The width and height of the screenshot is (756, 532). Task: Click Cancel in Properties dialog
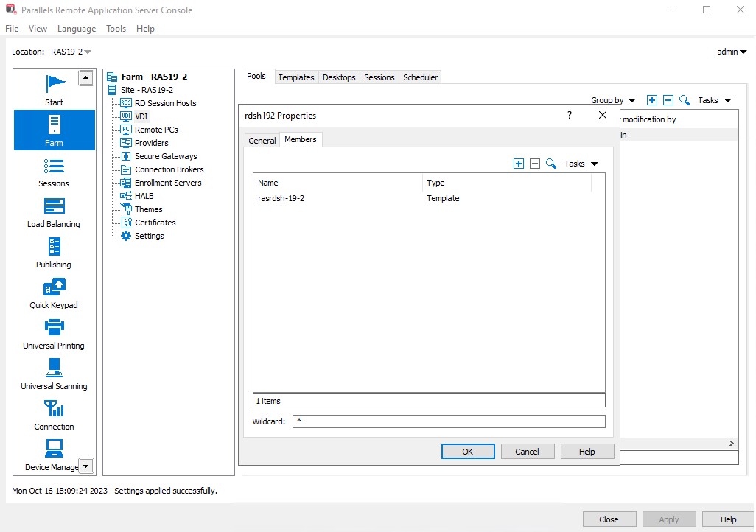tap(528, 452)
